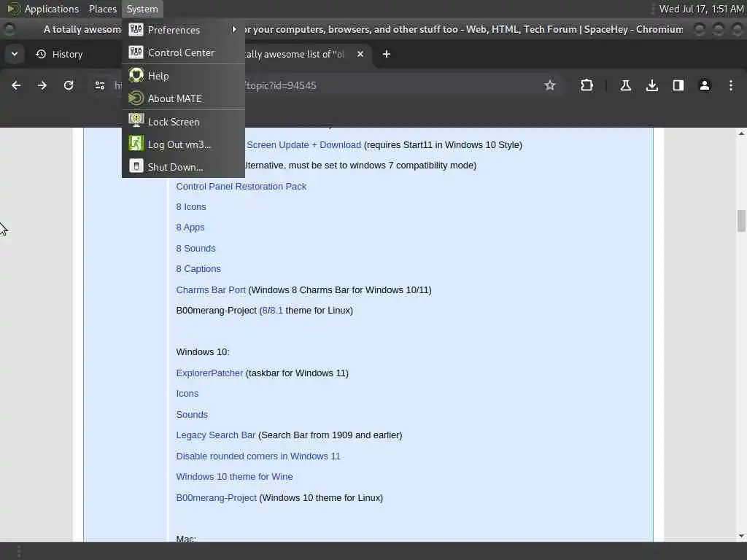Click the bottom panel handle grip
This screenshot has height=560, width=747.
(19, 551)
